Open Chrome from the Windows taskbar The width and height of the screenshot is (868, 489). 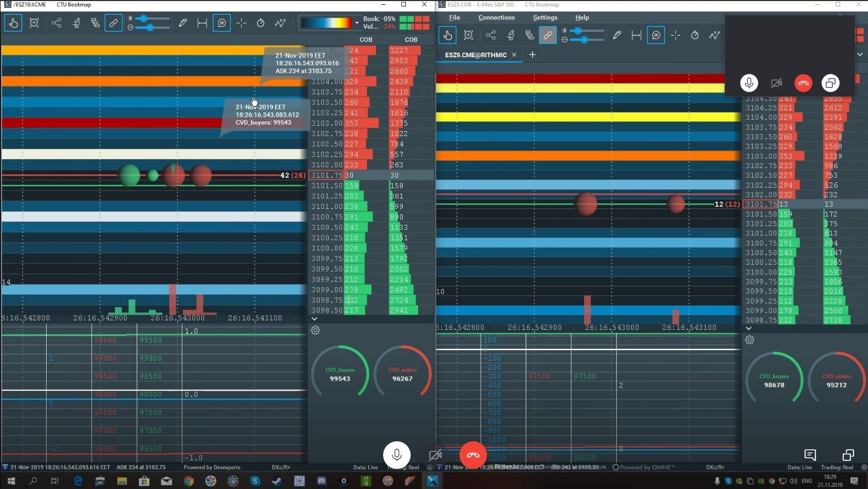tap(189, 481)
